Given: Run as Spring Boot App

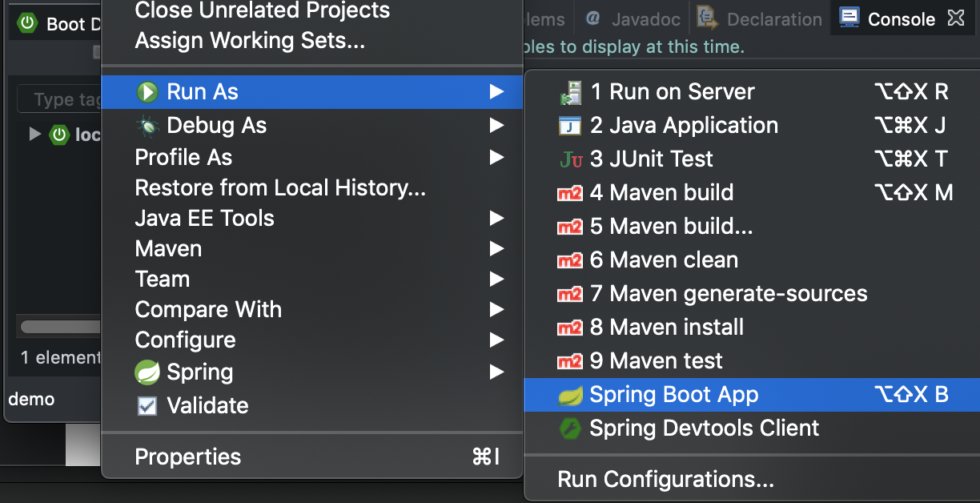Looking at the screenshot, I should [x=752, y=395].
